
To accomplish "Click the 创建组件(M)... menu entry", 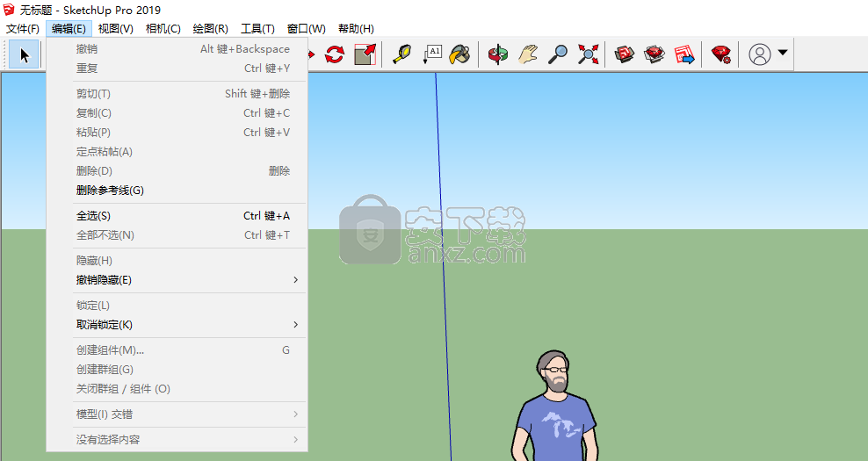I will tap(177, 350).
